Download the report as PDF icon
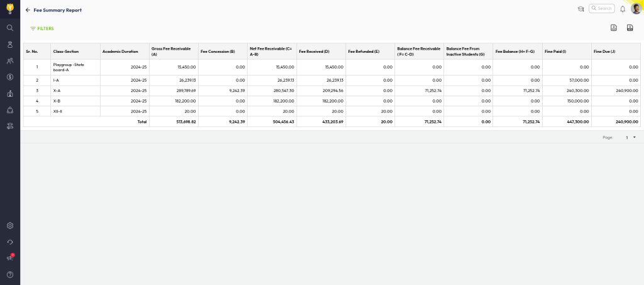Screen dimensions: 644x285 pos(614,28)
